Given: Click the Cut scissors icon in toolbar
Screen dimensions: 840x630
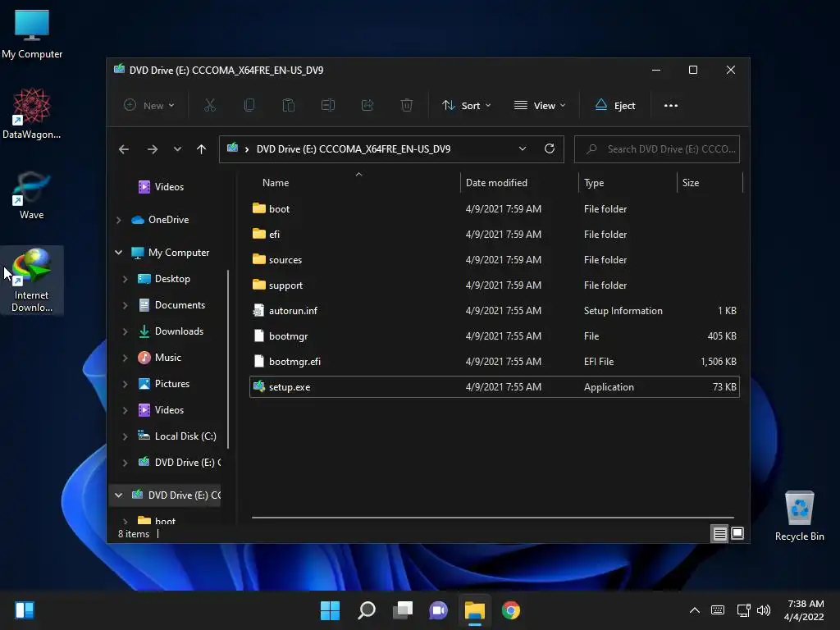Looking at the screenshot, I should [x=209, y=106].
